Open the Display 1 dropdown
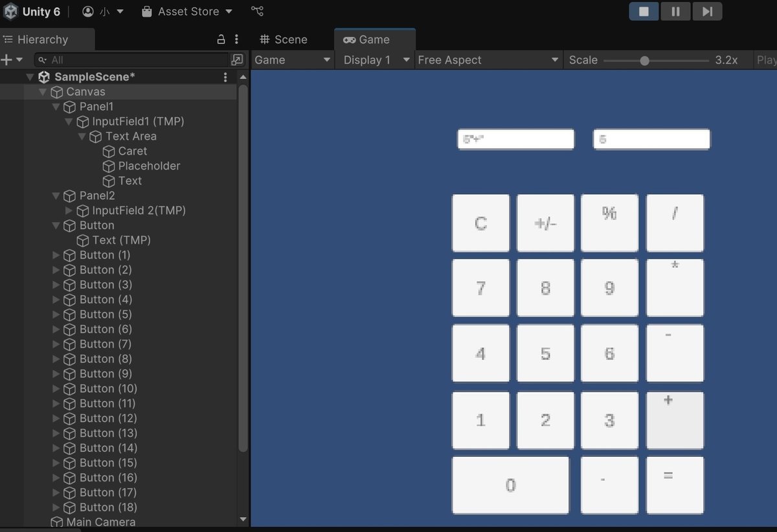The image size is (777, 532). click(374, 60)
